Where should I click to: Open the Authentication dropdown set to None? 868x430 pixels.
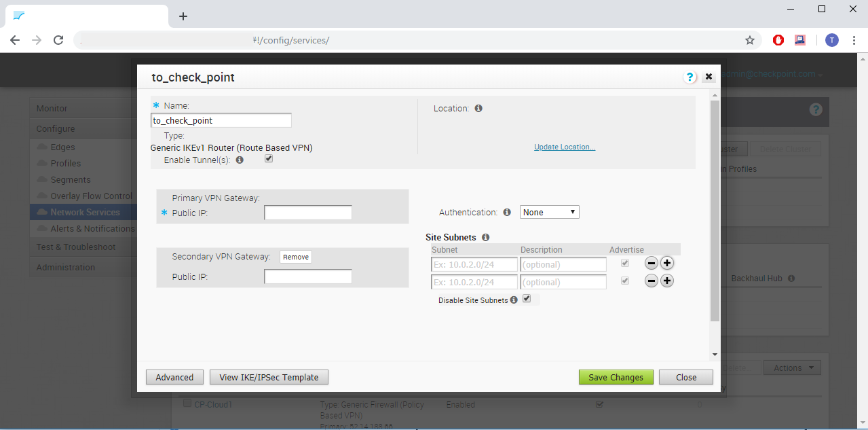[549, 211]
